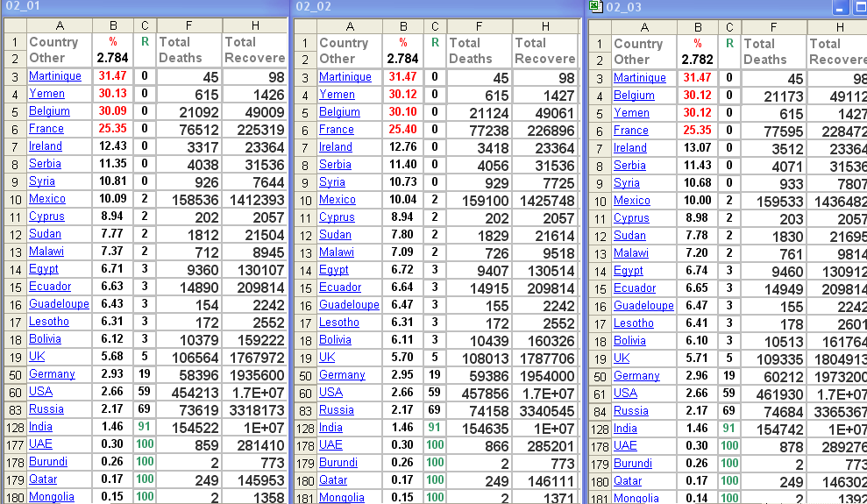Image resolution: width=867 pixels, height=504 pixels.
Task: Select row 3 header in window 02_01
Action: (x=15, y=77)
